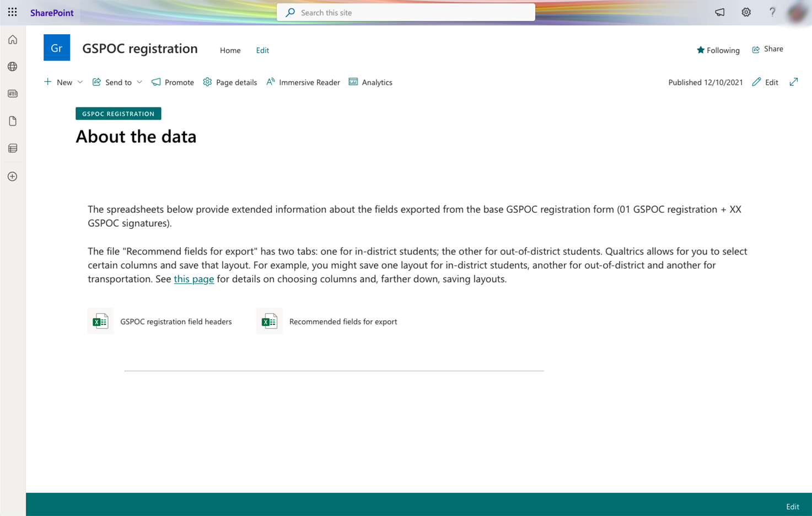Click the Help question mark icon
This screenshot has height=516, width=812.
coord(772,12)
